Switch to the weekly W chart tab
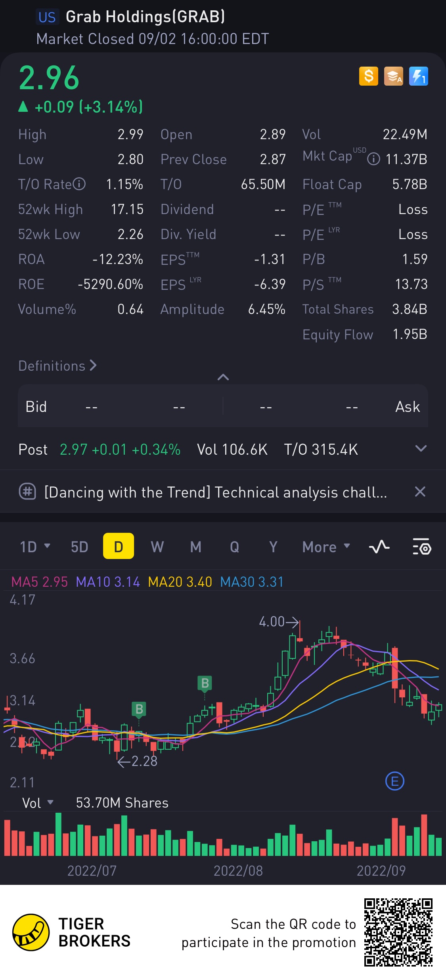The height and width of the screenshot is (980, 446). point(157,547)
